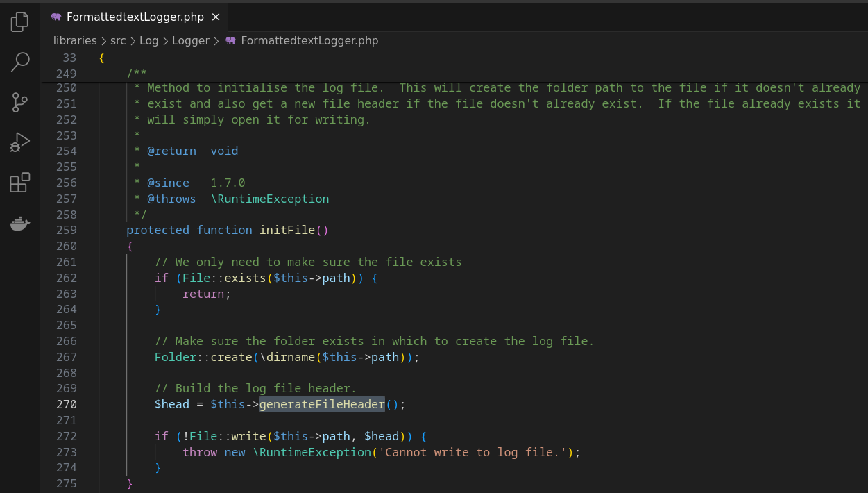868x493 pixels.
Task: Open the Search view in activity bar
Action: 20,62
